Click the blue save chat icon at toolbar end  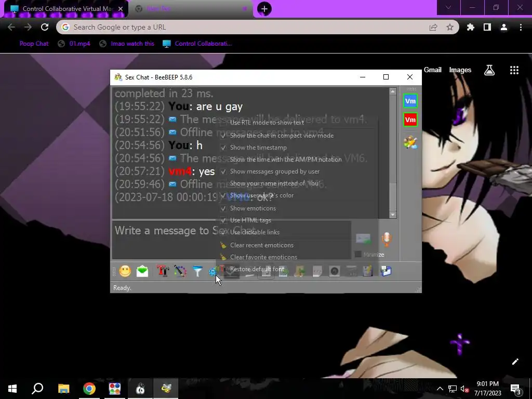386,271
